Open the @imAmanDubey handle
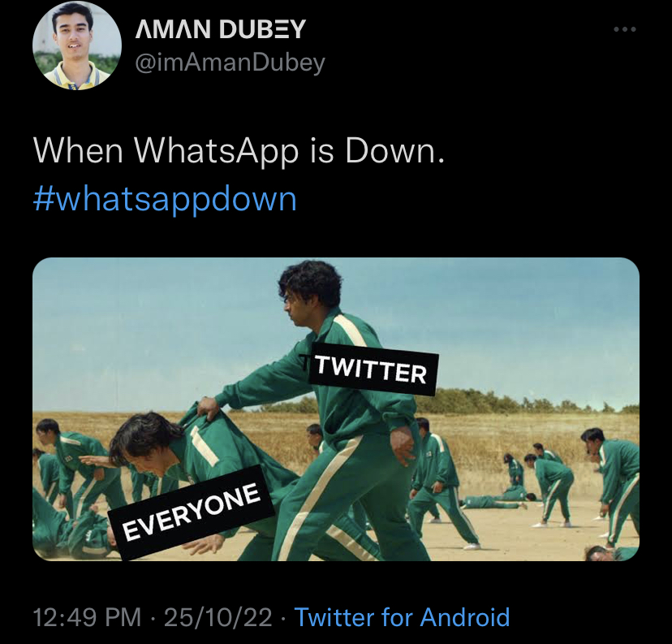The height and width of the screenshot is (644, 672). pyautogui.click(x=230, y=63)
